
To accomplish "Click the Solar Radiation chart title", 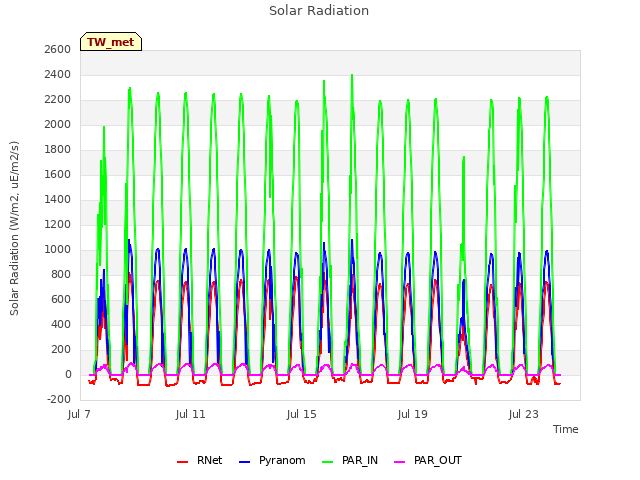I will (x=319, y=11).
